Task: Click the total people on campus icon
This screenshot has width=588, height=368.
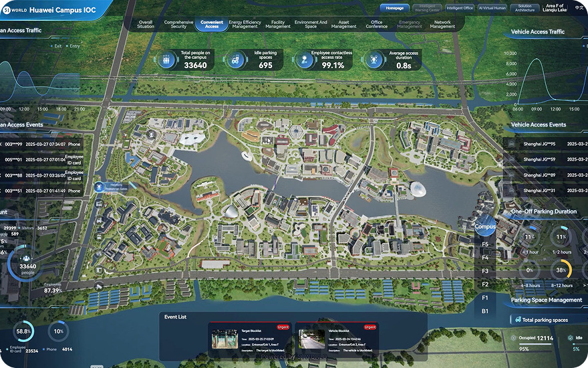Action: tap(166, 60)
